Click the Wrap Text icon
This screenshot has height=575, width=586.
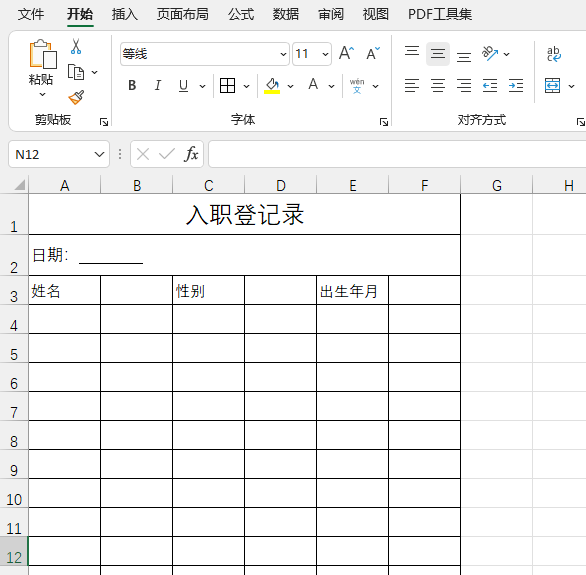tap(553, 54)
